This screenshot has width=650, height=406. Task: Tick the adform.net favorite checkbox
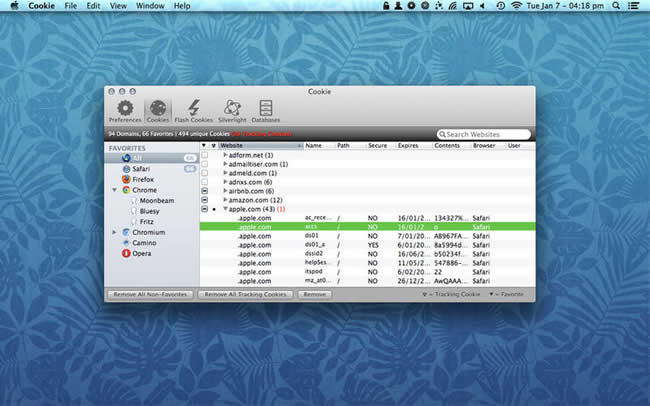205,156
